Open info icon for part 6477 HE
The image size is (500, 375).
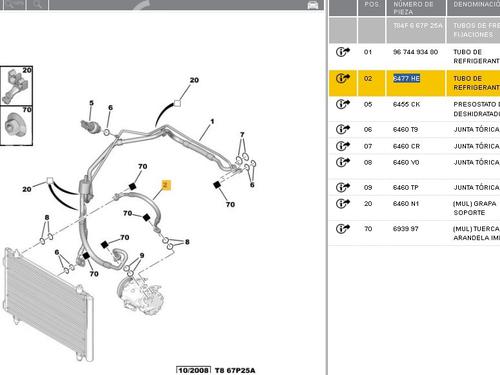tap(343, 78)
